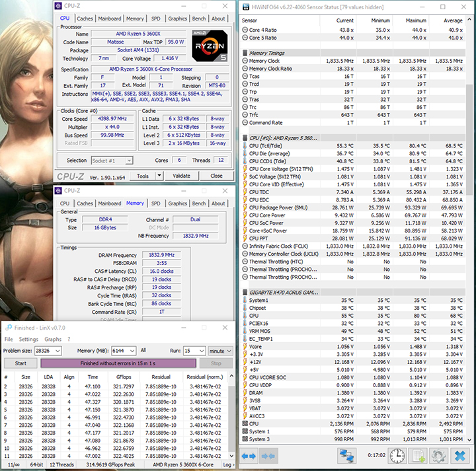Screen dimensions: 476x471
Task: Click System 3 fan sensor icon
Action: [x=245, y=439]
